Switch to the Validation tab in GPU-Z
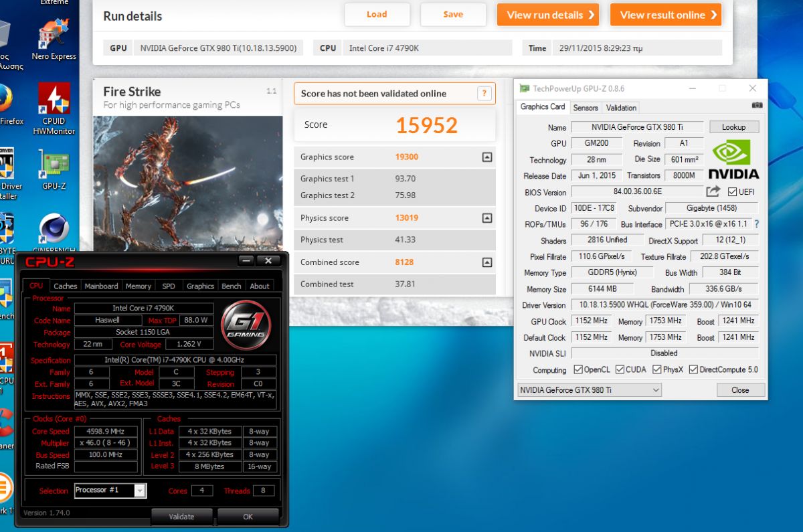Image resolution: width=803 pixels, height=532 pixels. tap(621, 108)
